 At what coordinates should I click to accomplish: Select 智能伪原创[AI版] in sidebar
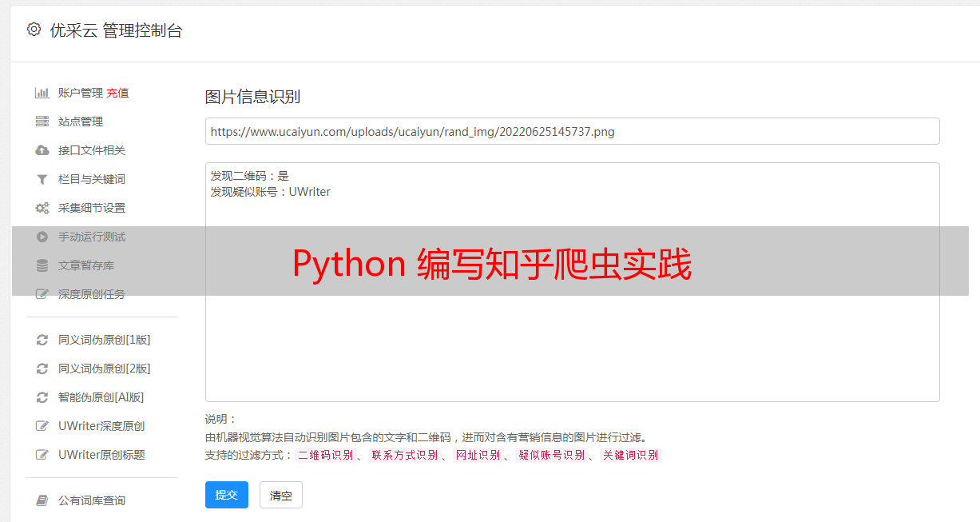point(101,397)
